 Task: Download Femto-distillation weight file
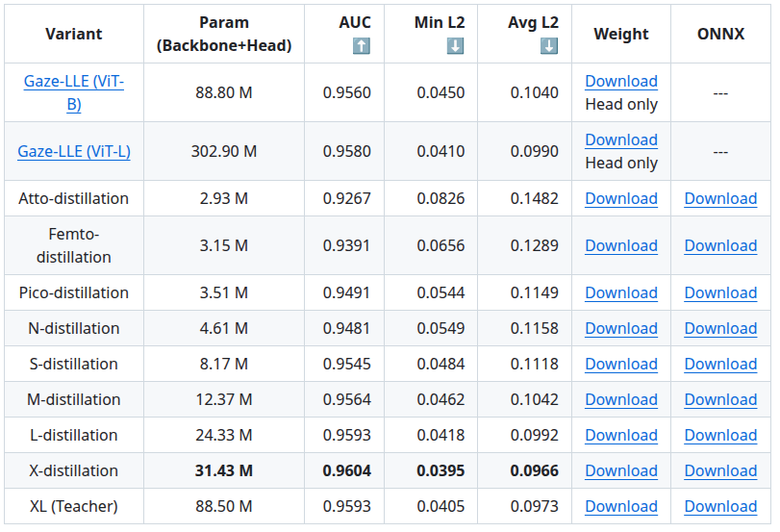pos(621,246)
